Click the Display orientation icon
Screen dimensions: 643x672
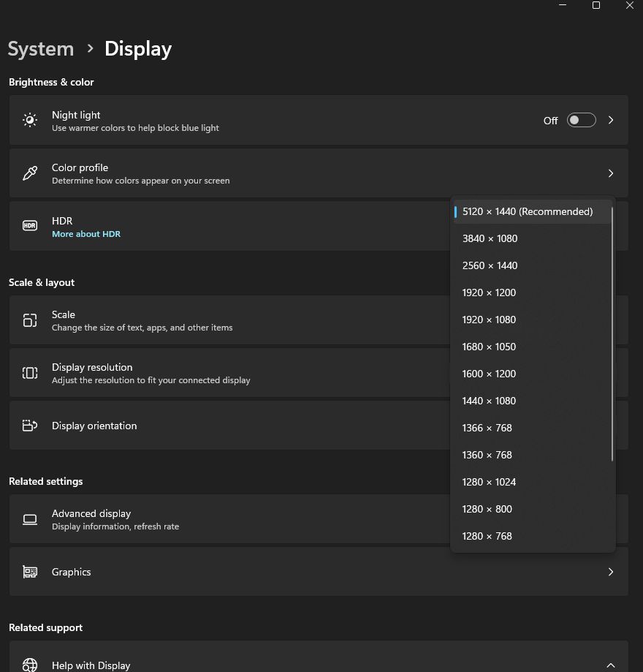pos(30,426)
